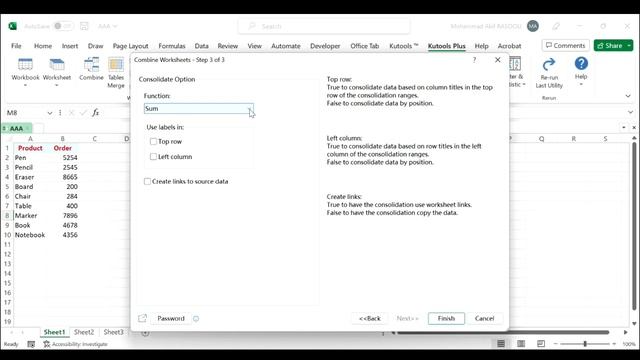Enable Create links to source data
This screenshot has height=360, width=640.
(147, 181)
